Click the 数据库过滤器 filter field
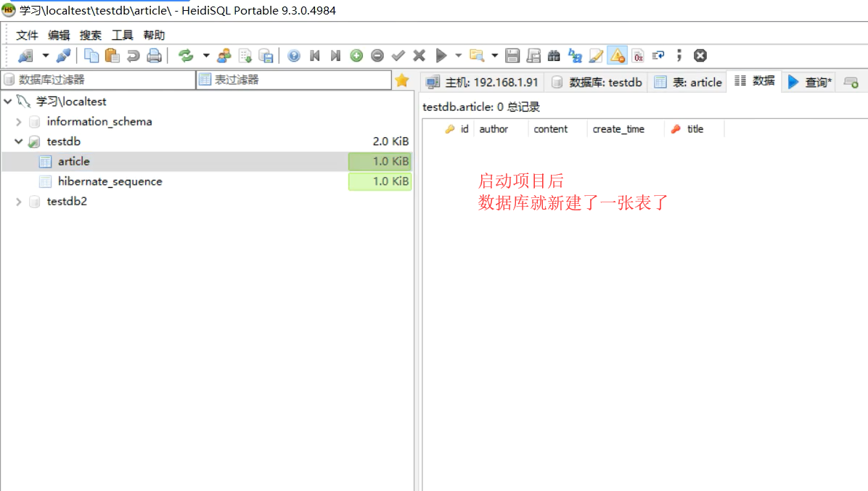Image resolution: width=868 pixels, height=491 pixels. tap(99, 80)
